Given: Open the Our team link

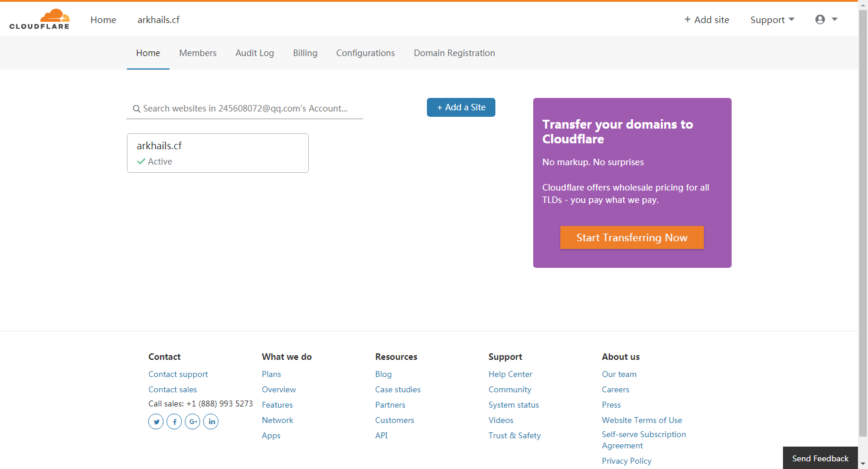Looking at the screenshot, I should click(619, 374).
